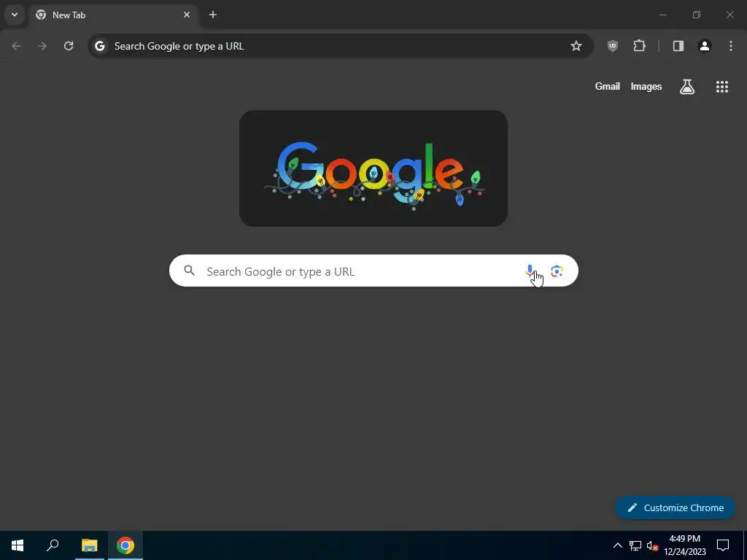747x560 pixels.
Task: Search by image with Google Lens icon
Action: pyautogui.click(x=557, y=271)
